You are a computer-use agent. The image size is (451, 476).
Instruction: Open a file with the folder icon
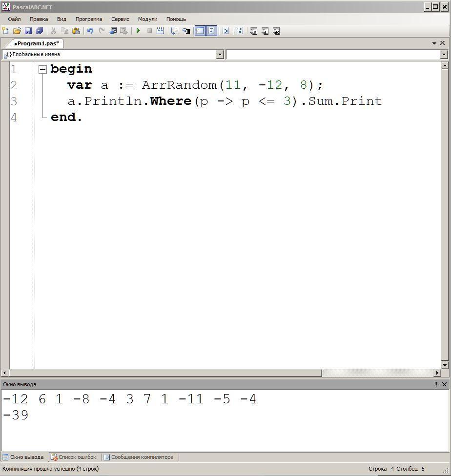pos(17,31)
